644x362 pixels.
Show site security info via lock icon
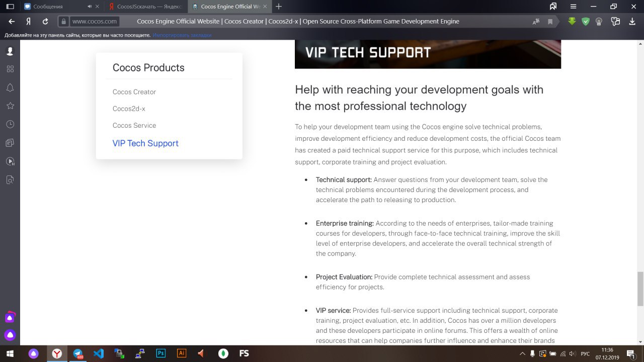[x=63, y=22]
